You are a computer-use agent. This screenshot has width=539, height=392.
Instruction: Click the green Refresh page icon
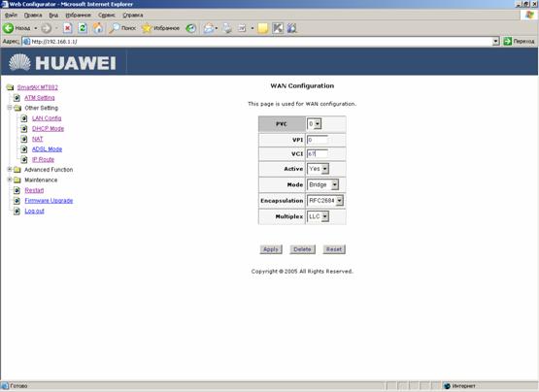coord(83,28)
